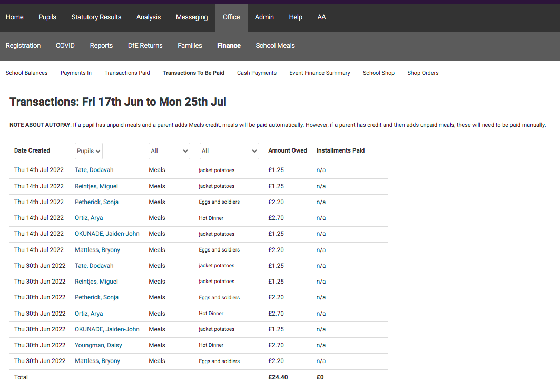Screen dimensions: 560x392
Task: Expand the first All category dropdown
Action: pos(169,150)
